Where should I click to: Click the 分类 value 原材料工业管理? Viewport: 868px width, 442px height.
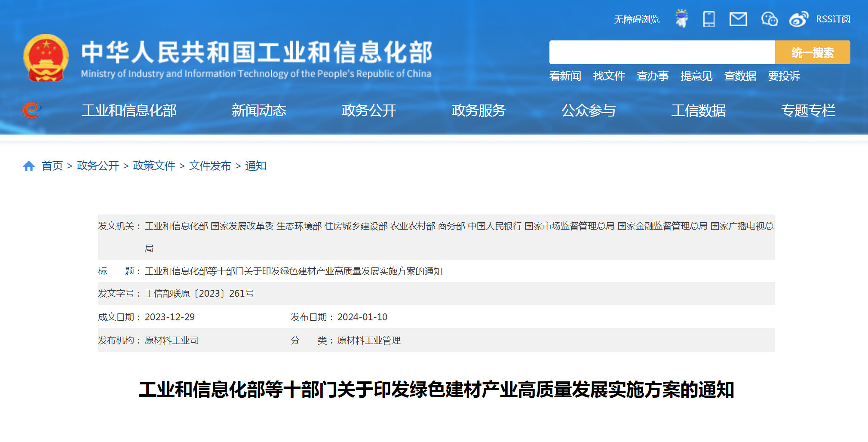coord(369,340)
